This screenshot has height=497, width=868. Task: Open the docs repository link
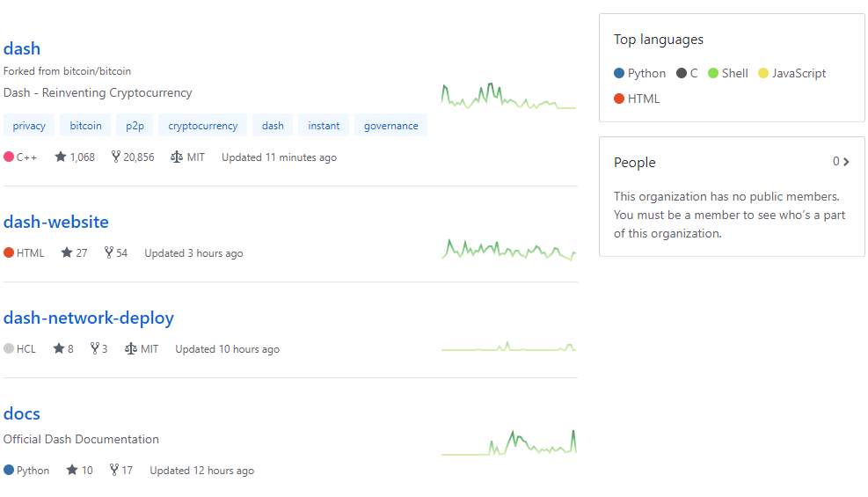(x=22, y=413)
